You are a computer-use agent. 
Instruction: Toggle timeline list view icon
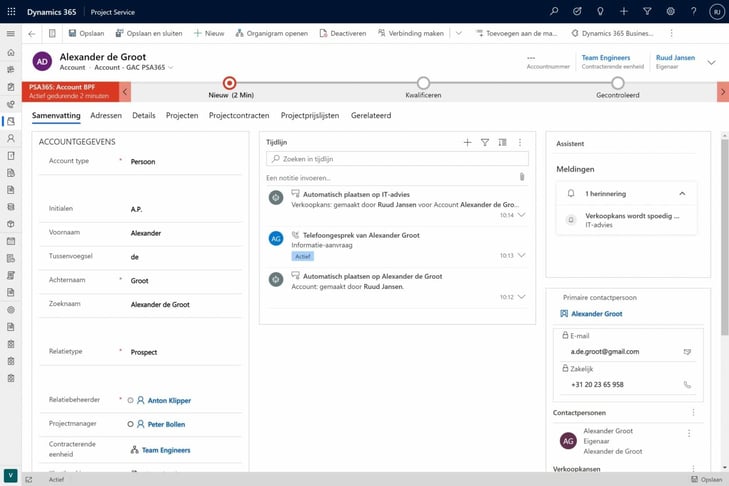click(503, 142)
